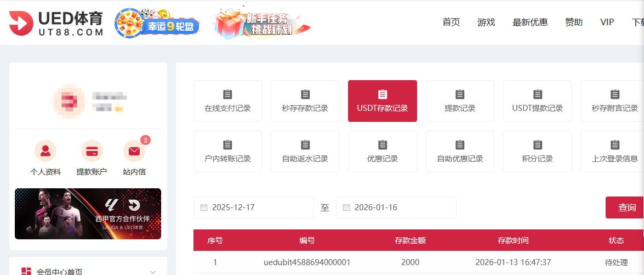Go to 最新优惠 in top navigation

coord(529,22)
